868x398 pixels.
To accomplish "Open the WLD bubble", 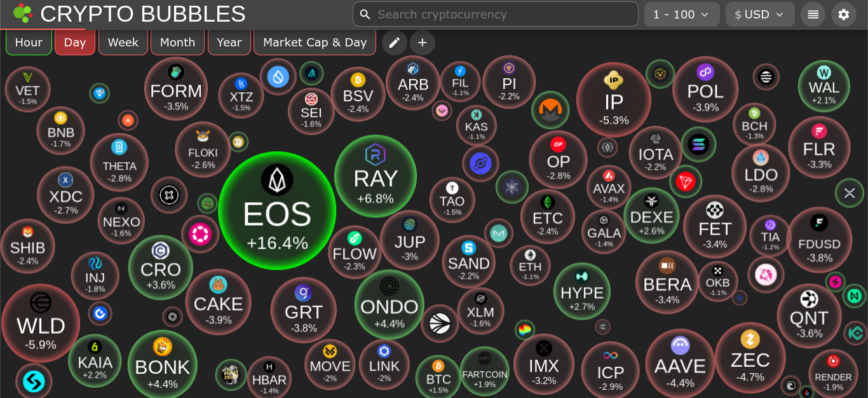I will point(41,323).
